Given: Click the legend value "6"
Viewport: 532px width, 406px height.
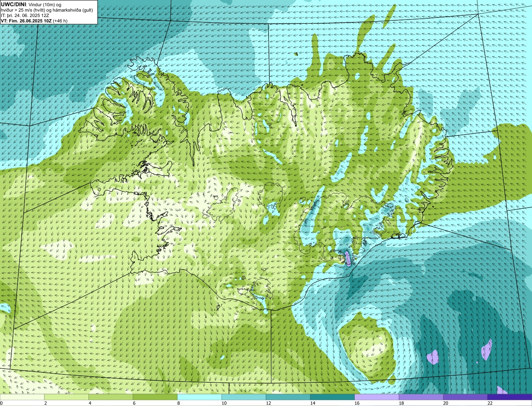Looking at the screenshot, I should pos(134,403).
